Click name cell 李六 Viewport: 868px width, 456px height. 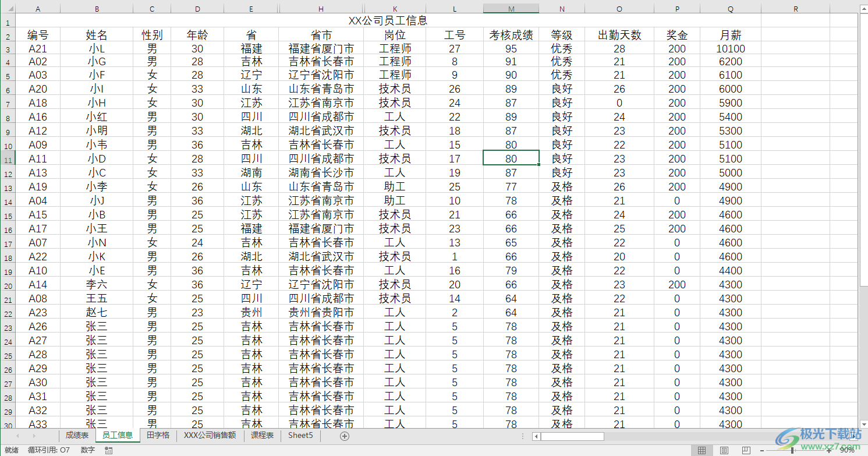point(97,284)
